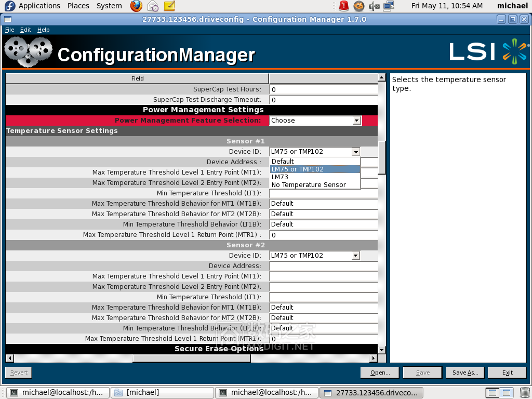Choose LM75 or TMP102 in open list
The image size is (532, 399).
(315, 169)
